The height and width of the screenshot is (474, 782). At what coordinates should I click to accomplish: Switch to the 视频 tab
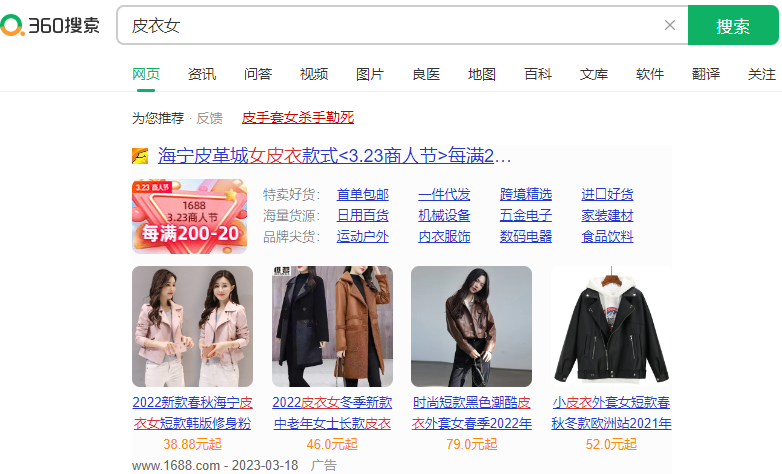tap(314, 74)
